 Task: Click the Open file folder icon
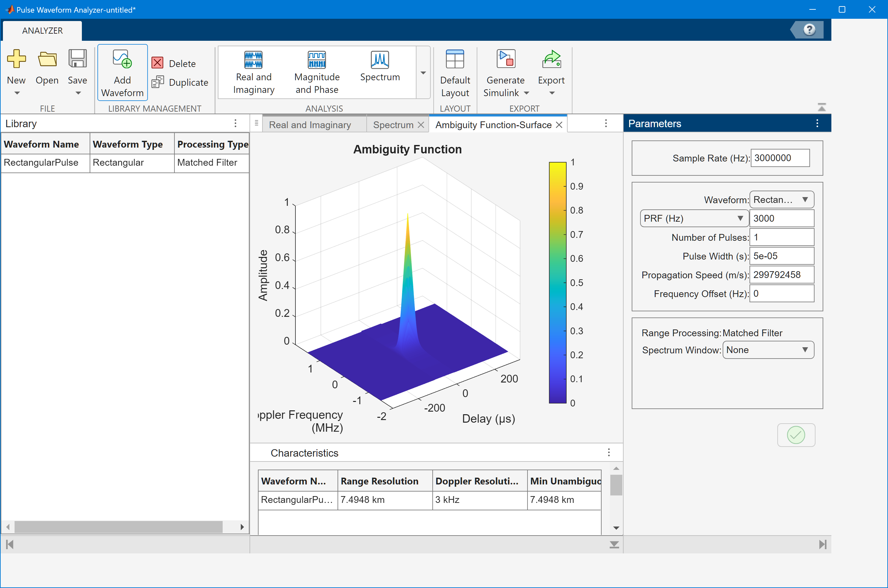(47, 59)
